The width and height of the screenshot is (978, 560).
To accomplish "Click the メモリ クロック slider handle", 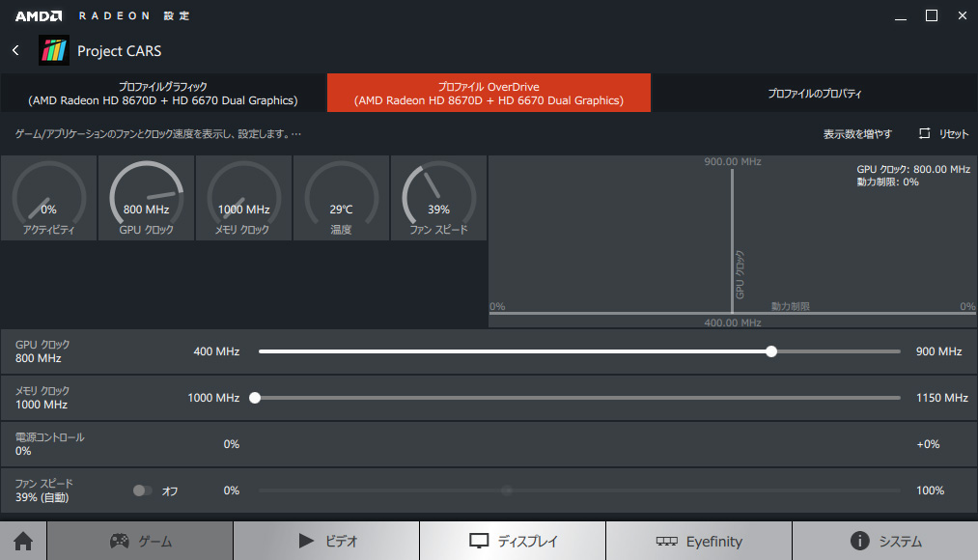I will [x=255, y=398].
